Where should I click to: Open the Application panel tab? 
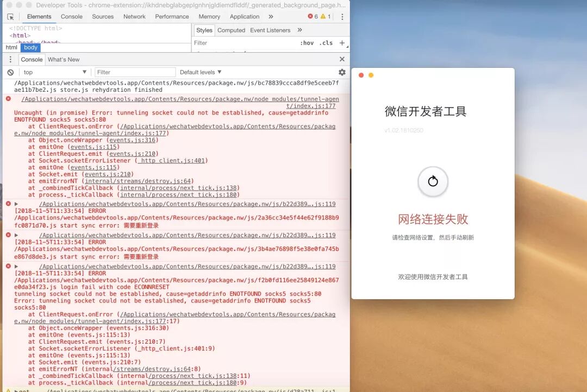tap(245, 17)
